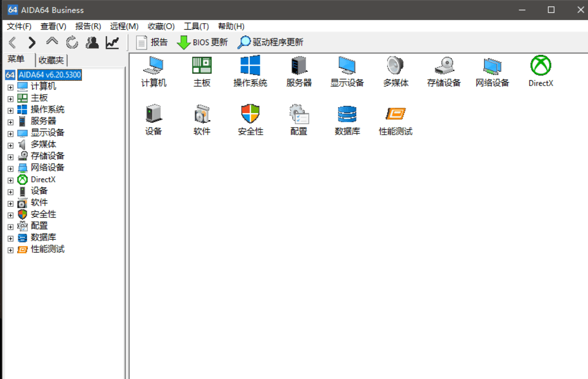Open the 软件 software icon in main panel
588x379 pixels.
tap(202, 120)
